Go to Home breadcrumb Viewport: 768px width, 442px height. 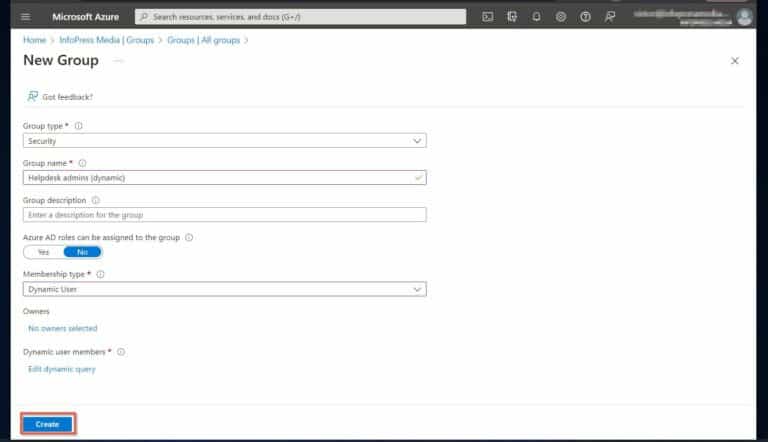[x=34, y=40]
